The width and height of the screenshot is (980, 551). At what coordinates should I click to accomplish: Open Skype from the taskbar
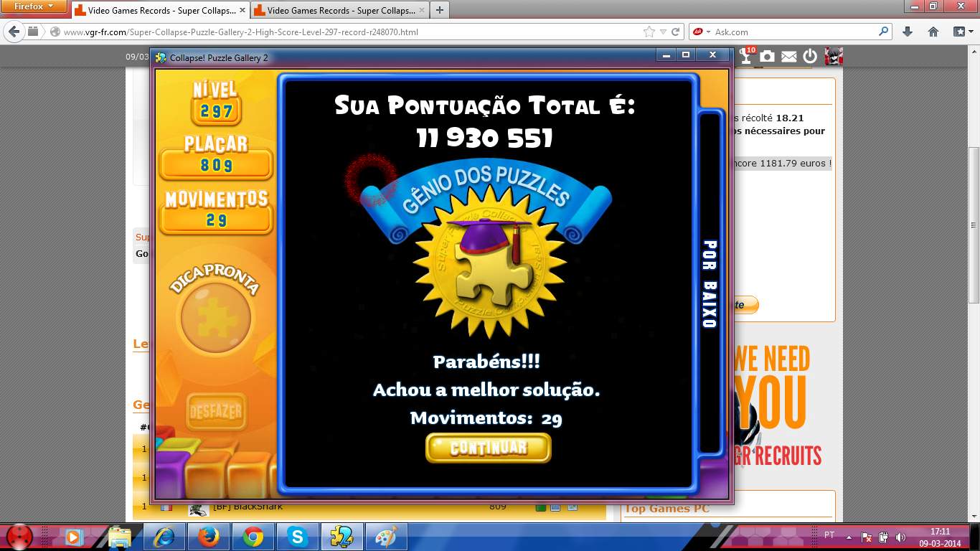click(297, 536)
